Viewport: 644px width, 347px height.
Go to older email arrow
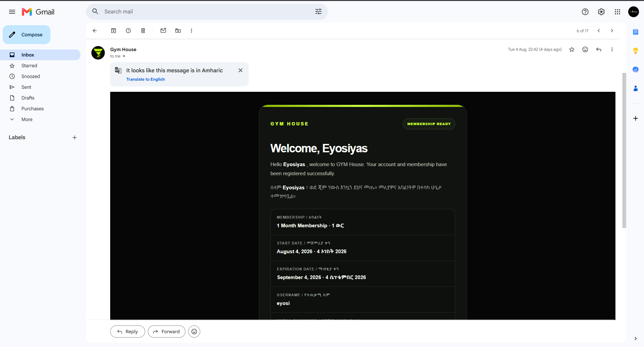(612, 31)
